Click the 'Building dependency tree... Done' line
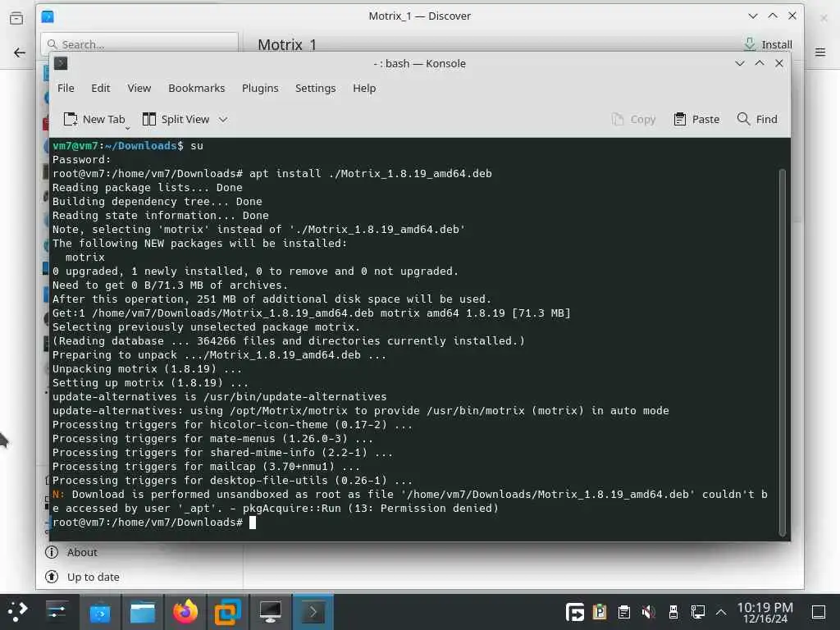 (157, 202)
